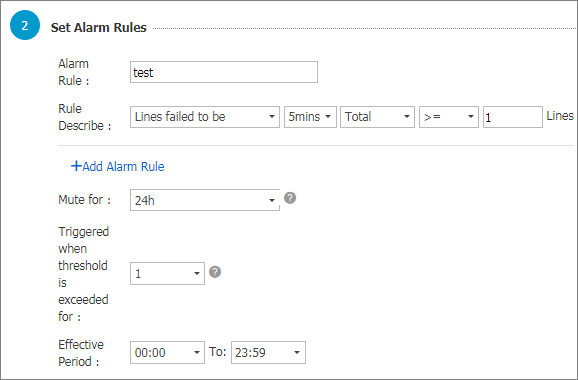The width and height of the screenshot is (578, 380).
Task: Click the Lines threshold value field
Action: [x=512, y=117]
